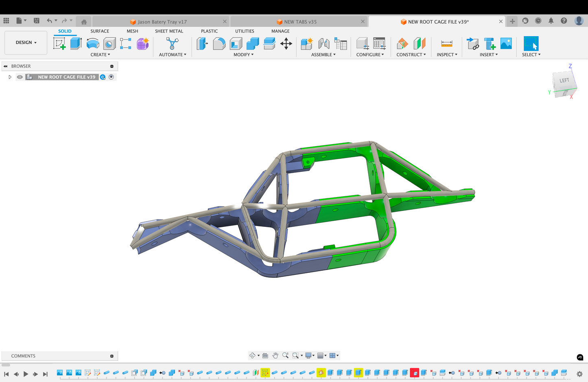Select the Create Sketch tool
Screen dimensions: 588x382
60,44
